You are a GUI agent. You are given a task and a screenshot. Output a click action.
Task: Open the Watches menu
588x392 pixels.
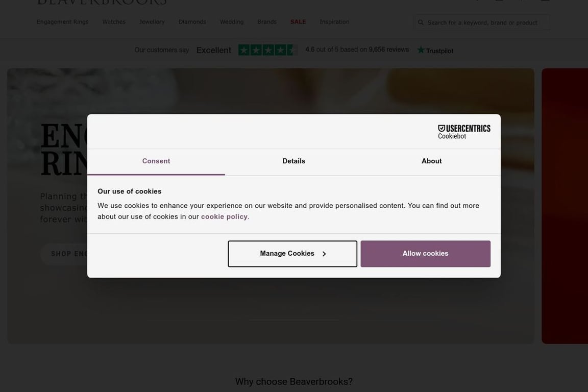pos(114,22)
